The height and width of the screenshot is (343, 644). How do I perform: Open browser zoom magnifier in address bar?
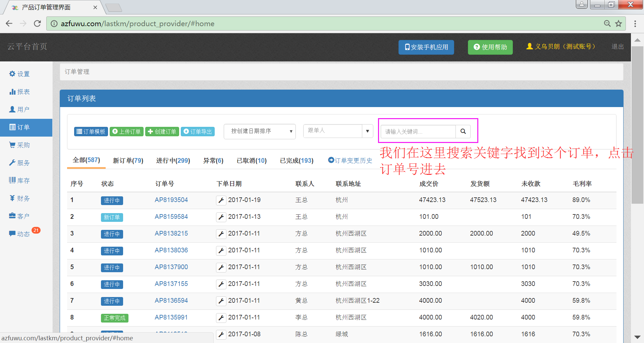607,23
